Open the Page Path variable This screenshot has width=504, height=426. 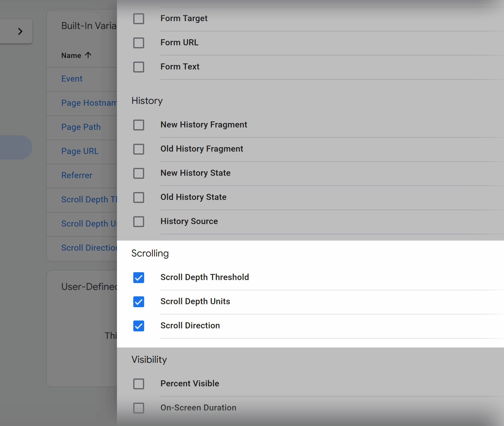pos(81,127)
